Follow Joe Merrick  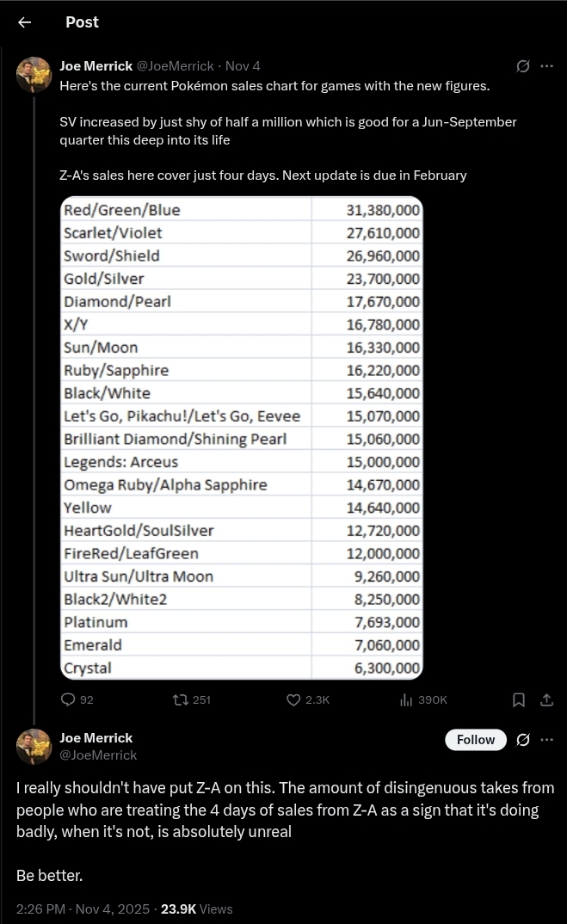click(476, 740)
